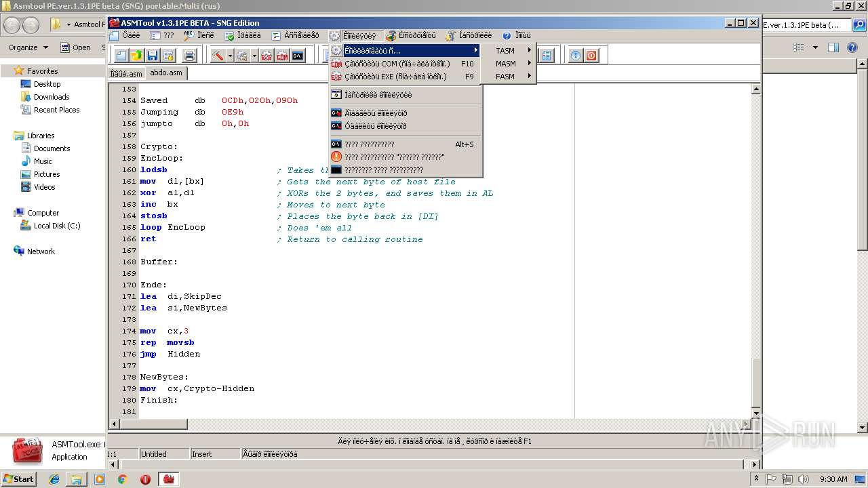Open the assembler menu with the list icon
The width and height of the screenshot is (868, 488).
point(295,35)
